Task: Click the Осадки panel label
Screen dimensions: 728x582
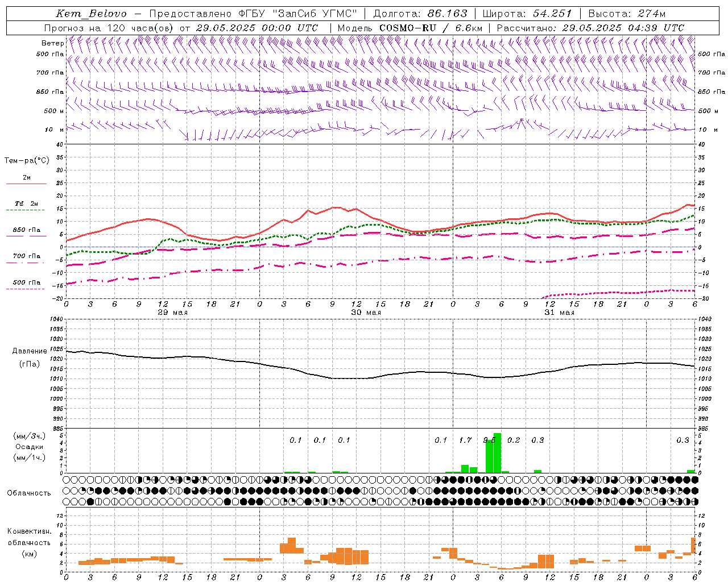Action: [x=29, y=447]
